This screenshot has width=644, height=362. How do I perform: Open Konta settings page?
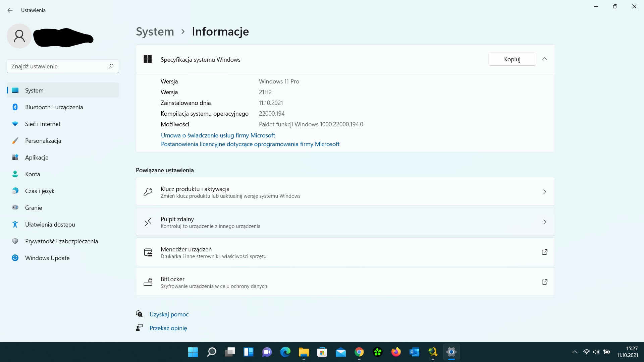[63, 174]
